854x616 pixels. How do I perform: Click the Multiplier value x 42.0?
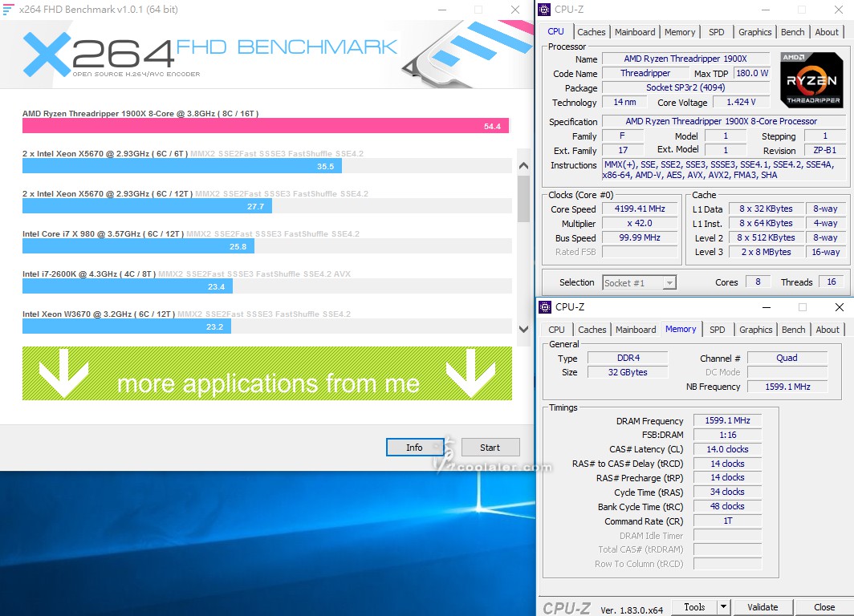[x=640, y=224]
